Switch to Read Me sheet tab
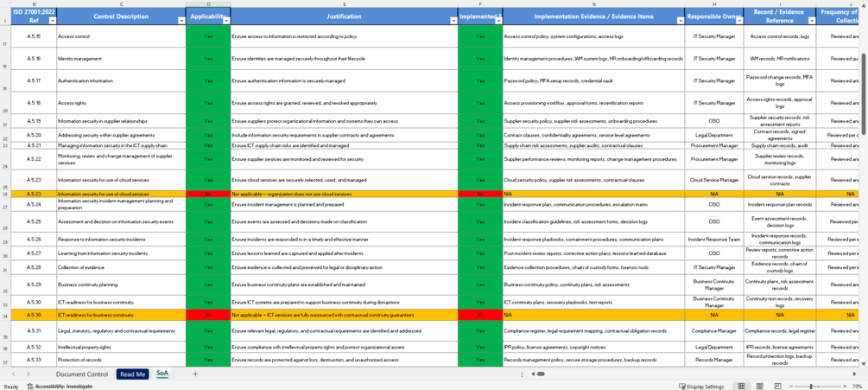Screen dimensions: 868x390 (x=132, y=374)
